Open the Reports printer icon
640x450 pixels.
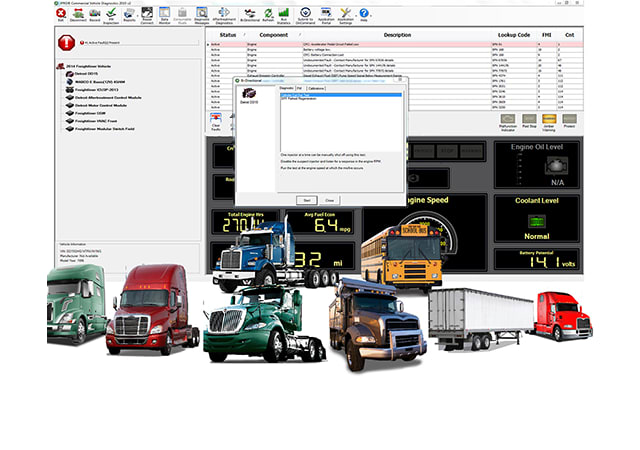click(129, 15)
